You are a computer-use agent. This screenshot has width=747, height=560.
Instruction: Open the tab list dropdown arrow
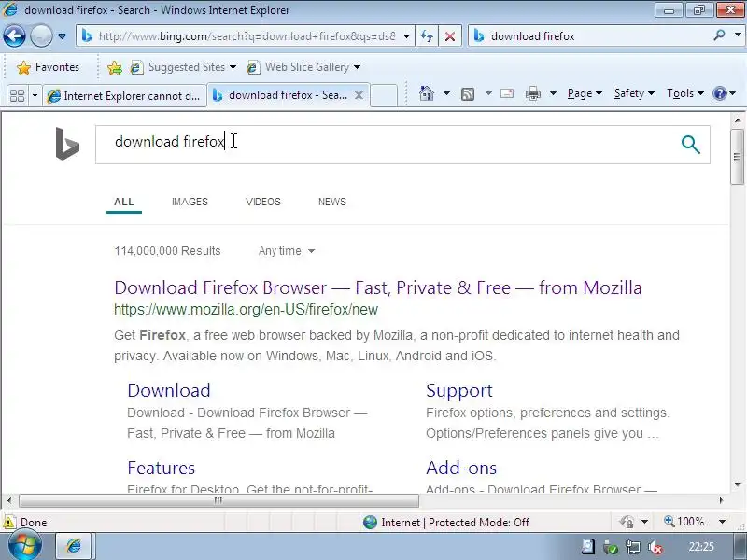(x=35, y=96)
